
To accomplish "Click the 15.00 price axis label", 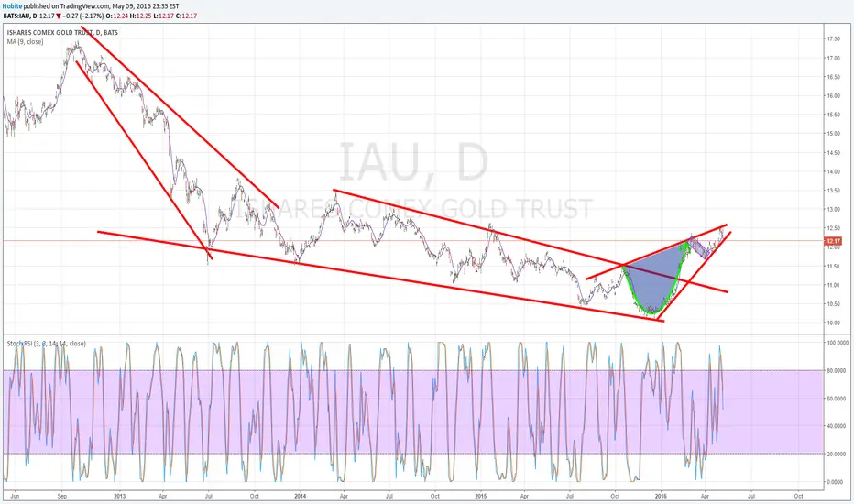I will coord(833,134).
